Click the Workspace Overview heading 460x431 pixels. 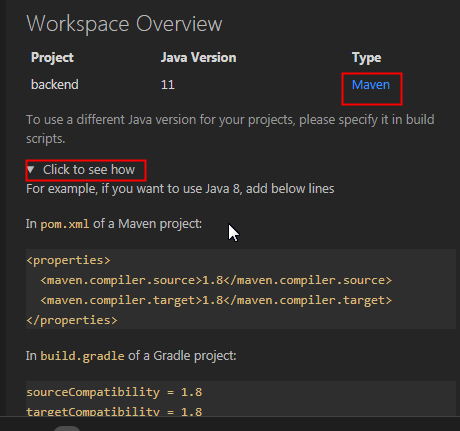pos(124,24)
